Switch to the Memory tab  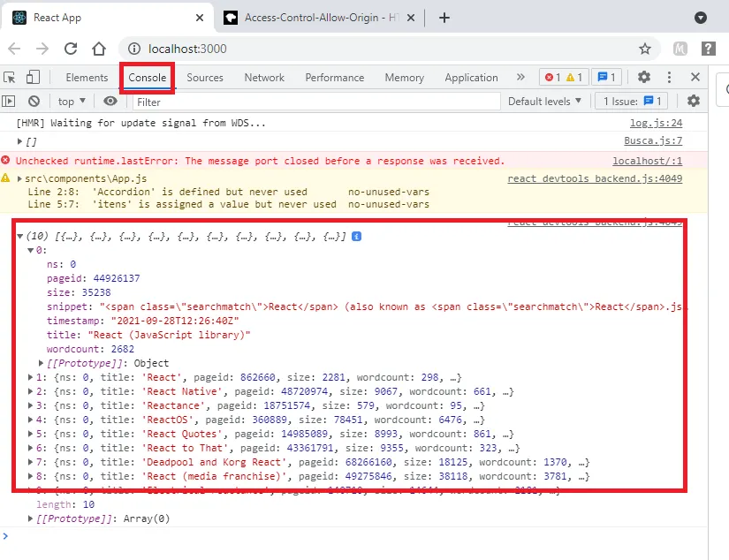[405, 78]
